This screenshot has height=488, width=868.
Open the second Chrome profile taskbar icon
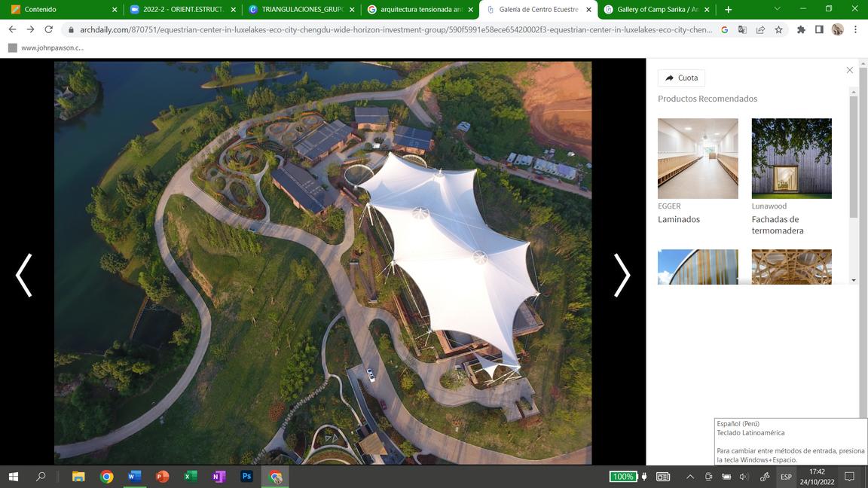tap(275, 477)
